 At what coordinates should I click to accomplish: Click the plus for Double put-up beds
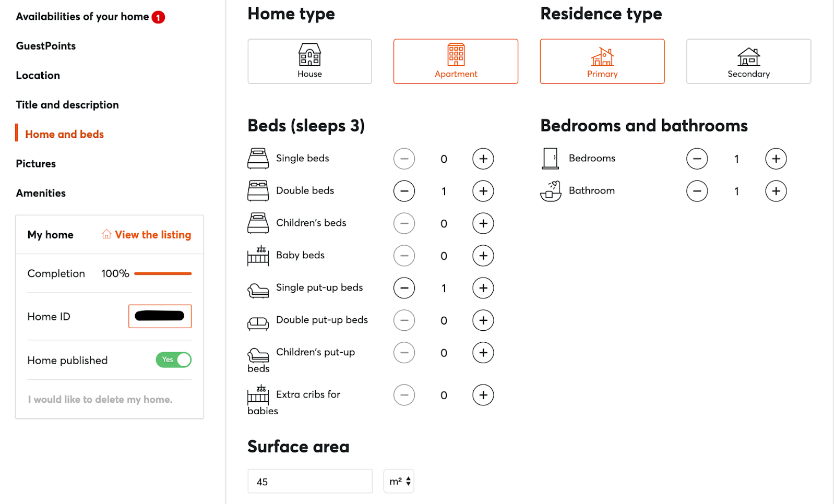click(483, 320)
